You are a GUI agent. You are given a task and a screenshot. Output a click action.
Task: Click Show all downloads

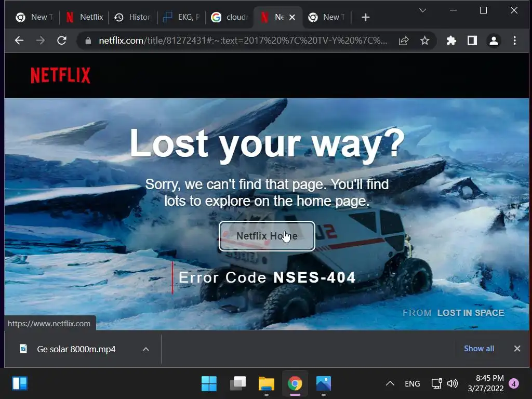[x=478, y=349]
